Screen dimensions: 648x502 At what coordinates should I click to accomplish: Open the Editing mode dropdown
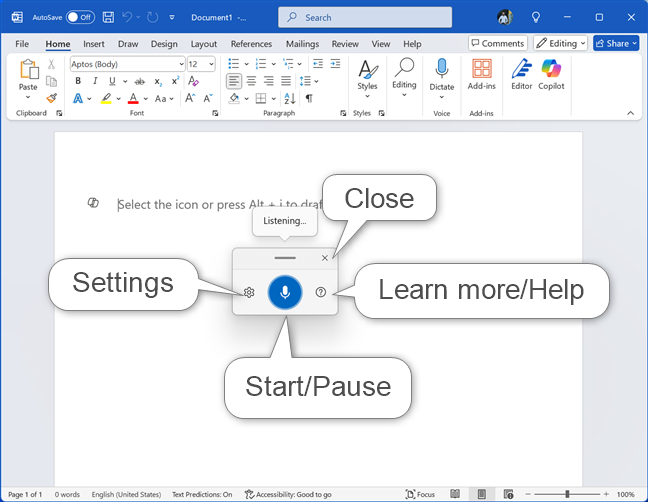click(x=560, y=43)
